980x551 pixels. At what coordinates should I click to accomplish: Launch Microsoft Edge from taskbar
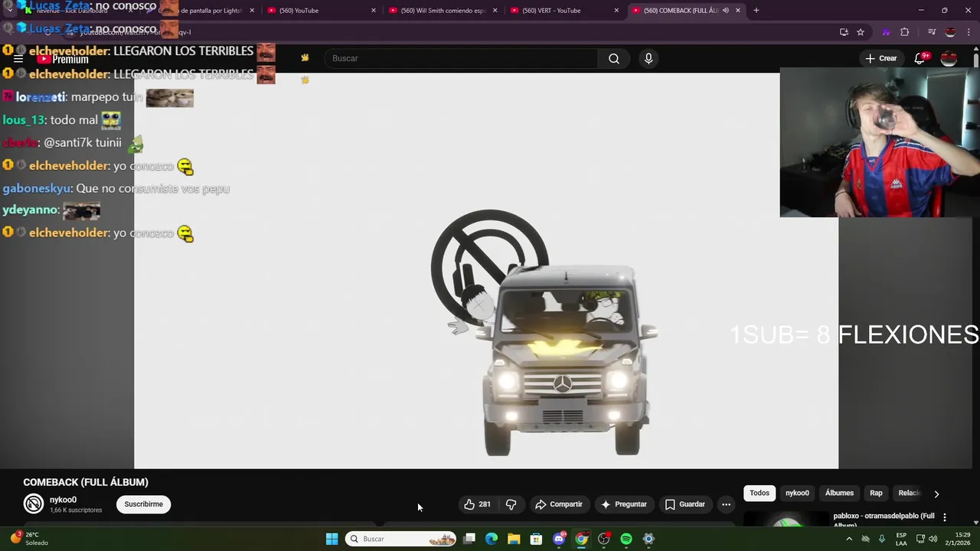[492, 539]
